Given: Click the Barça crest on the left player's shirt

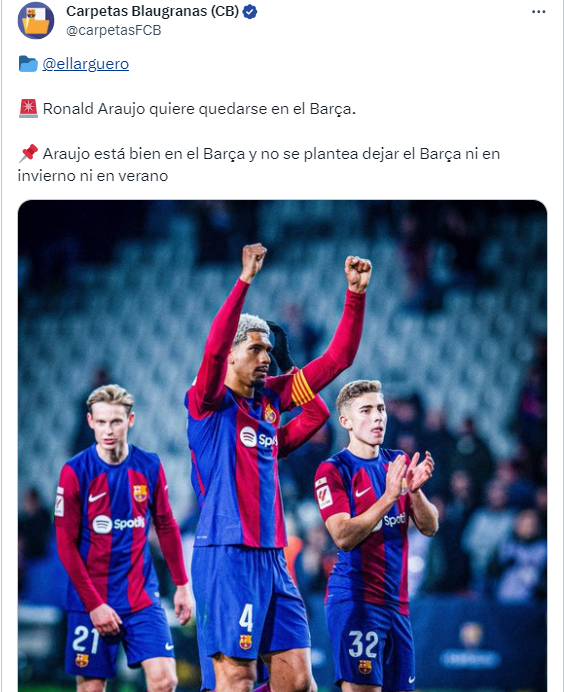Looking at the screenshot, I should coord(140,493).
